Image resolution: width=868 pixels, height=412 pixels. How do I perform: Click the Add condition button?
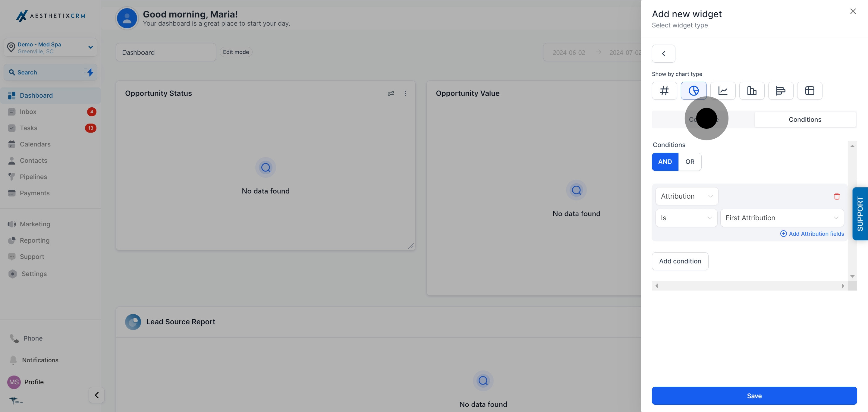(x=680, y=261)
